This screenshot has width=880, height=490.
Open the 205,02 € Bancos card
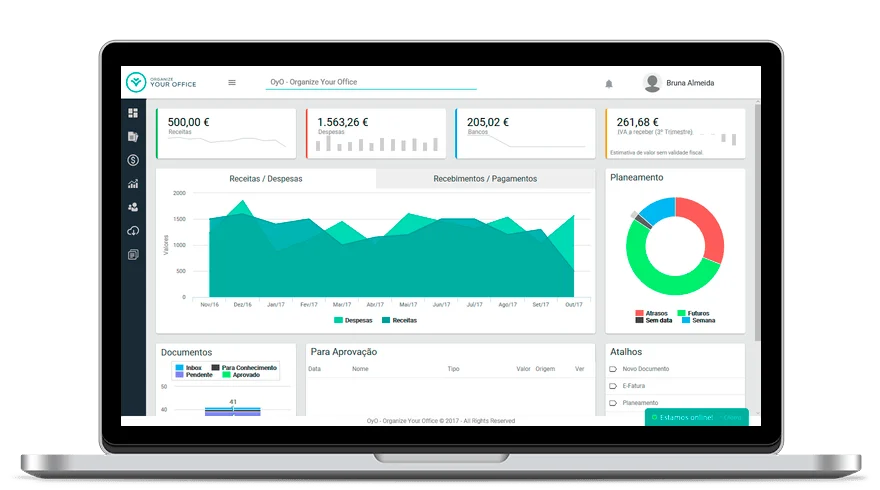(525, 134)
